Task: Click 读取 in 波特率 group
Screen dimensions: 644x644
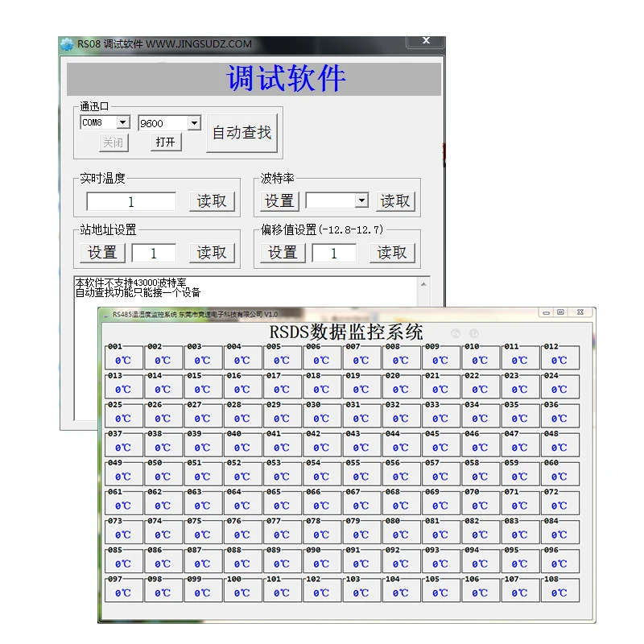Action: [x=395, y=201]
